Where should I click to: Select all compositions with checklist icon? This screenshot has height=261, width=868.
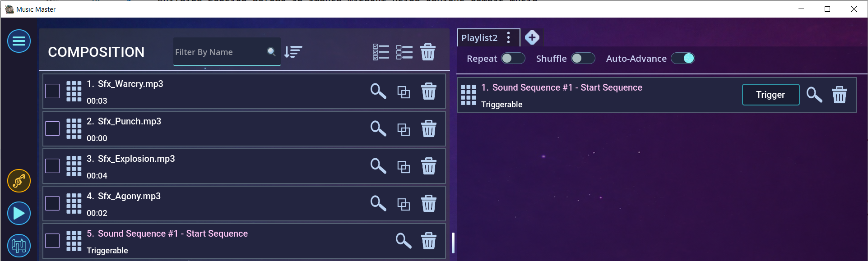click(381, 52)
